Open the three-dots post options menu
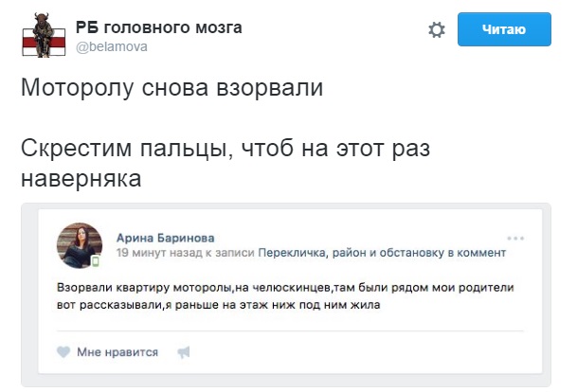The image size is (577, 392). pyautogui.click(x=515, y=238)
